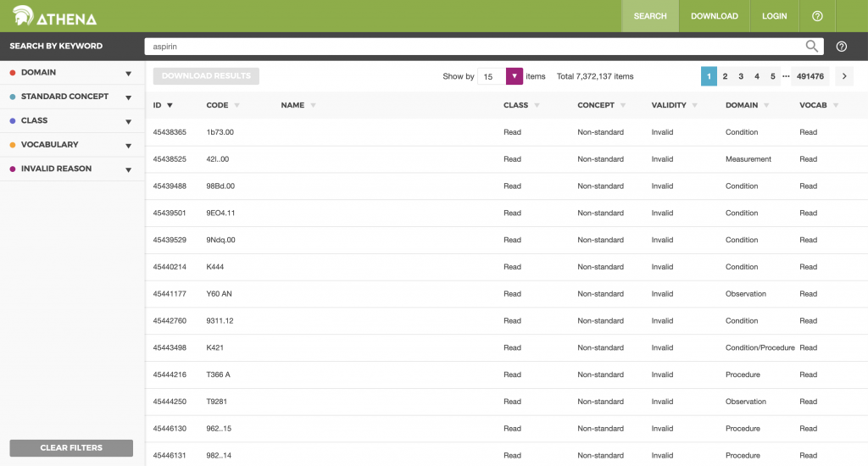
Task: Sort by ID column arrow
Action: click(x=170, y=106)
